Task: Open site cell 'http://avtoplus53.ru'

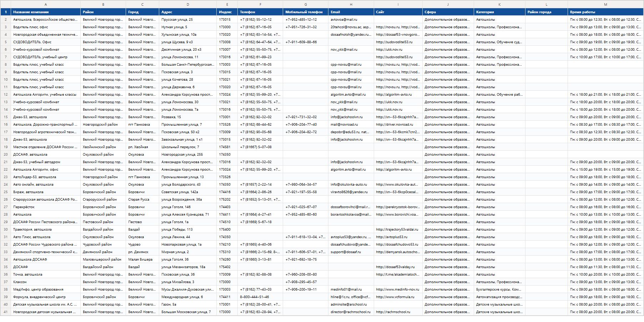Action: pyautogui.click(x=398, y=237)
